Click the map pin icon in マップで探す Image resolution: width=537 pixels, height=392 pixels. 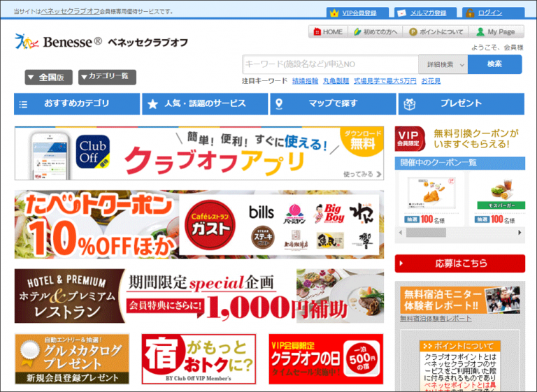point(279,104)
